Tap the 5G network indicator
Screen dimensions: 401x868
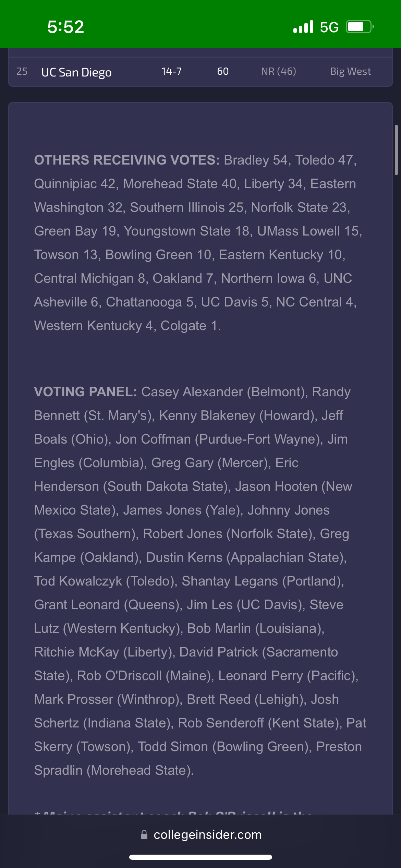click(329, 27)
